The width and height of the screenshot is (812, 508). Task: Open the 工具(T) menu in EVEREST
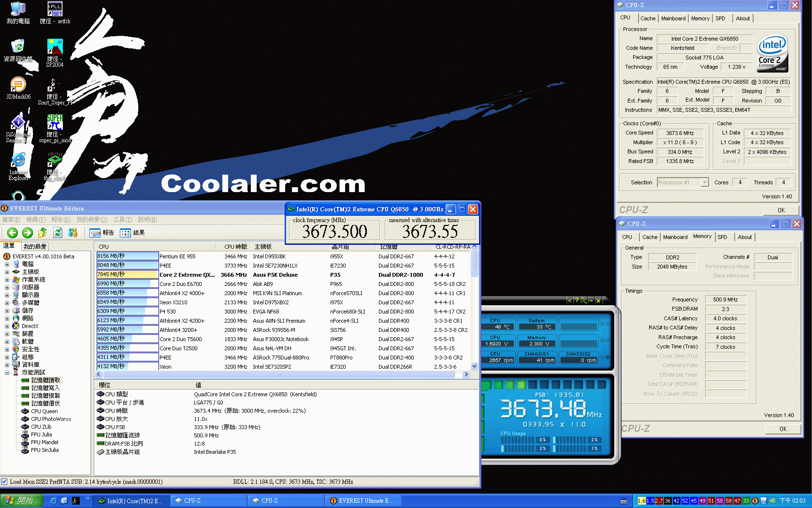point(122,219)
